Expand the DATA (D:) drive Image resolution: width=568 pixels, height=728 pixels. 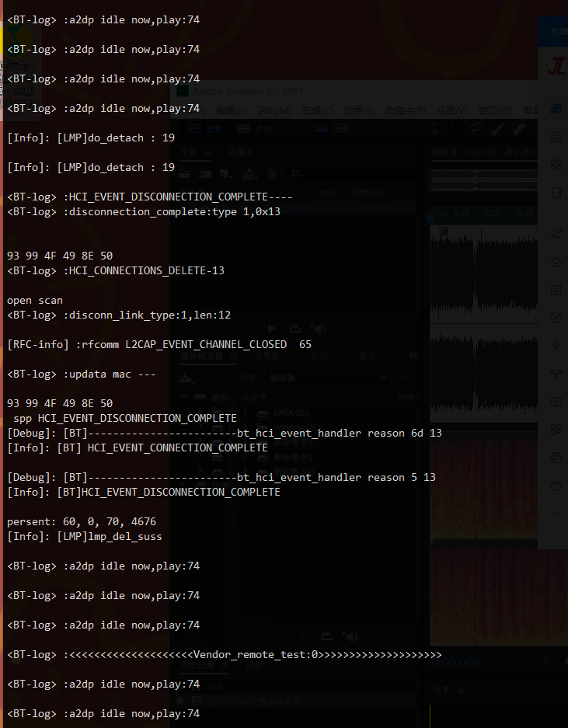coord(245,413)
